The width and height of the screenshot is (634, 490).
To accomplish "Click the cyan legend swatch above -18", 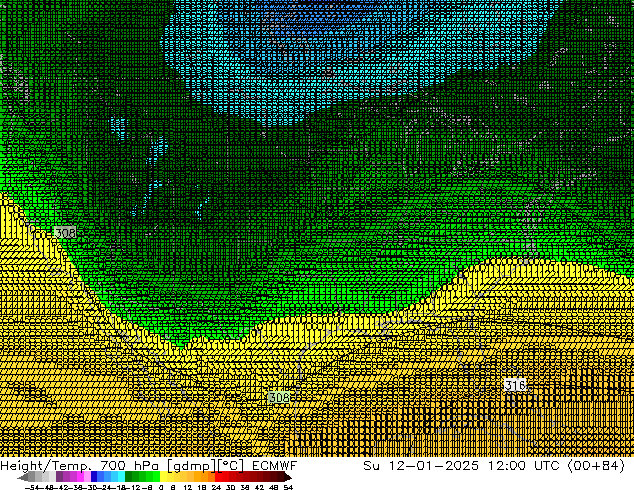I will [x=122, y=476].
